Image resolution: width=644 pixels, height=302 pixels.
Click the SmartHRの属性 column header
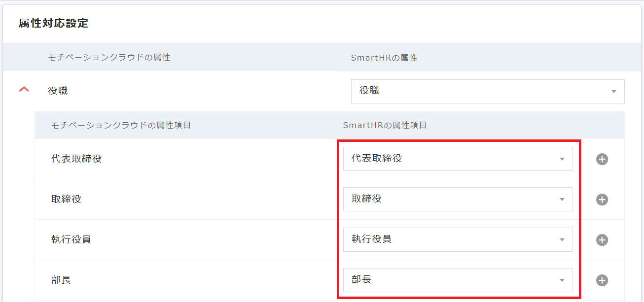tap(384, 58)
